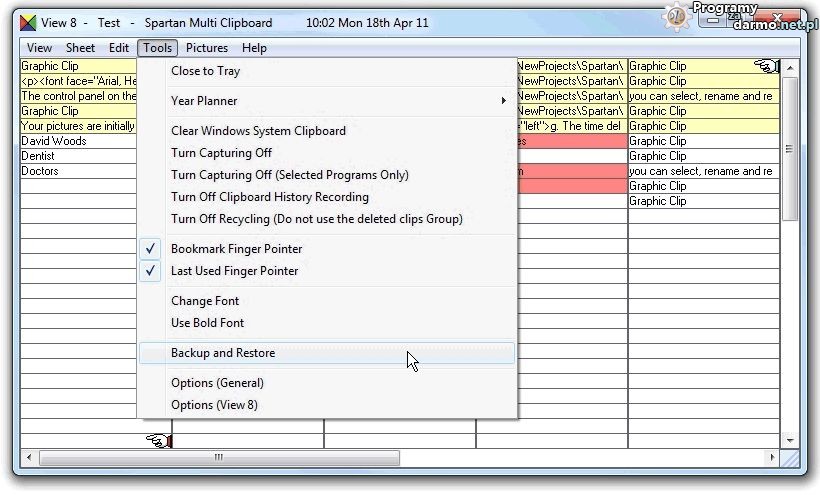Open Options (General)

coord(217,383)
